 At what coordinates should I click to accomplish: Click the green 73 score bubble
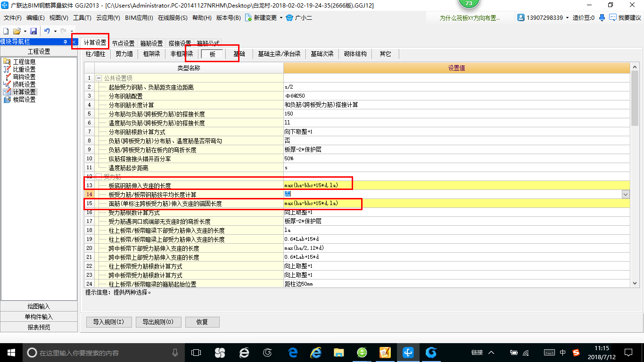[469, 4]
